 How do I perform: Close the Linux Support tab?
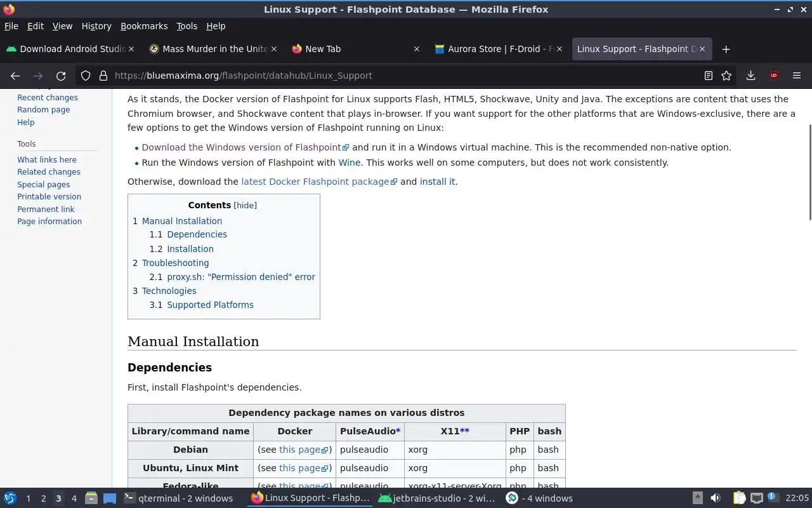(x=702, y=49)
